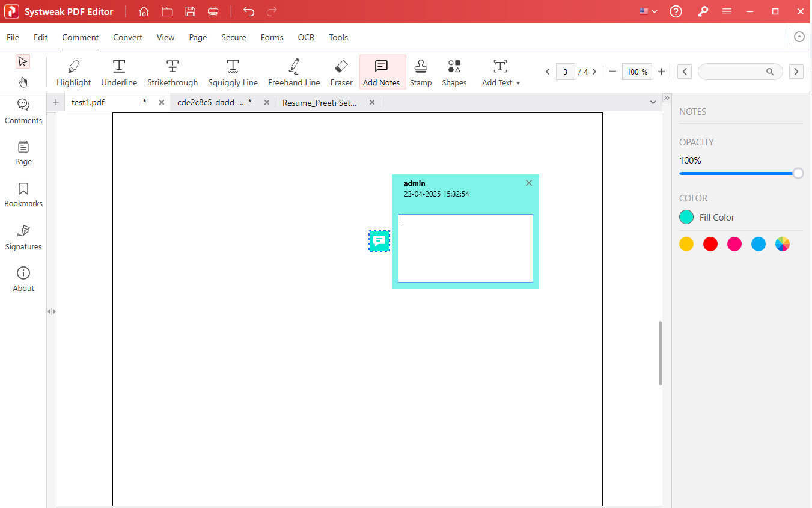Open the Forms menu

(272, 37)
